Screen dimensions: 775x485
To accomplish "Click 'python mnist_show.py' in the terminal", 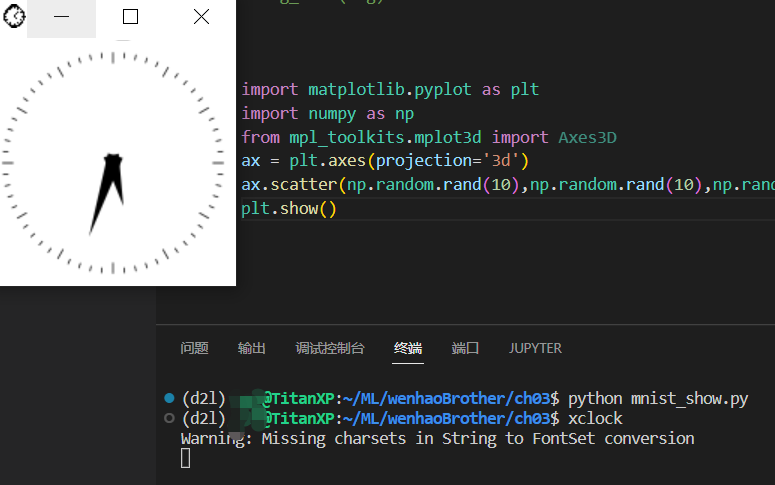I will click(x=658, y=398).
